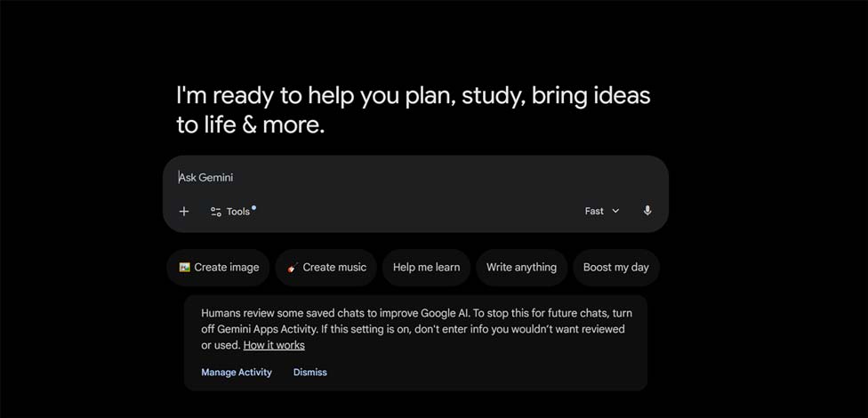
Task: Choose the Create music suggestion text
Action: [x=334, y=268]
